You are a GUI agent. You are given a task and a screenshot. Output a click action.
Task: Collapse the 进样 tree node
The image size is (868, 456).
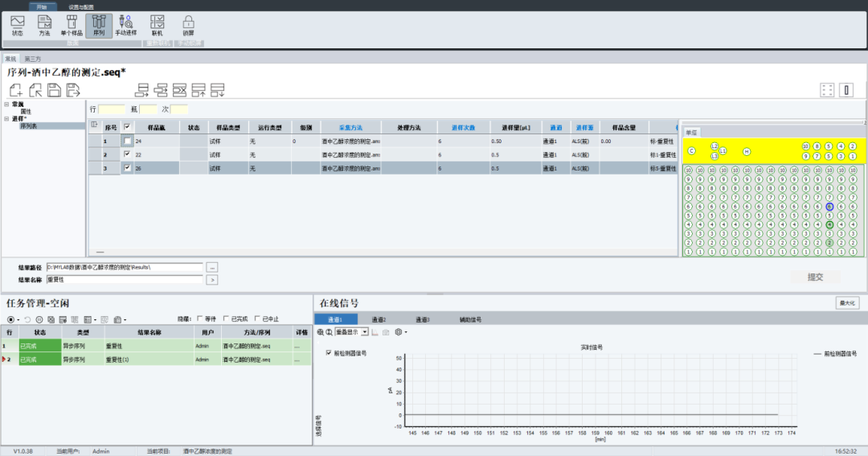[x=6, y=118]
